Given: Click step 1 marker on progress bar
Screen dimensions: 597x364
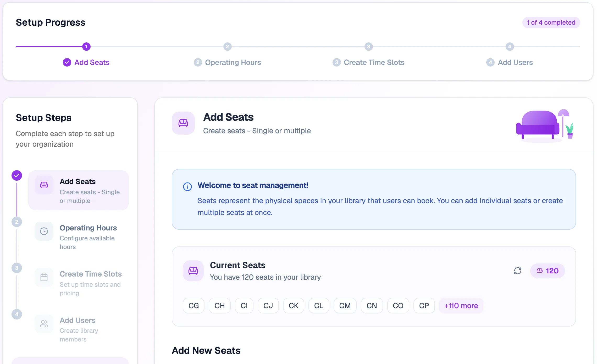Looking at the screenshot, I should coord(86,47).
